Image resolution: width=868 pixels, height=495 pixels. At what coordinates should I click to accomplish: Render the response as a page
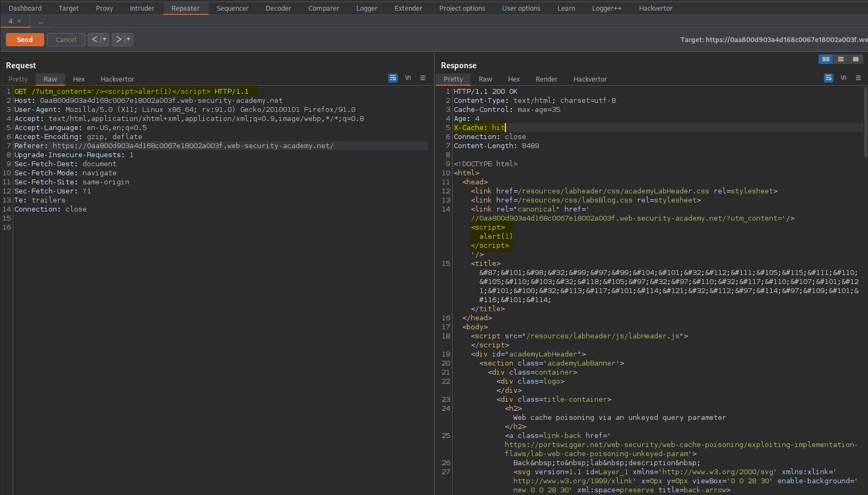click(546, 79)
